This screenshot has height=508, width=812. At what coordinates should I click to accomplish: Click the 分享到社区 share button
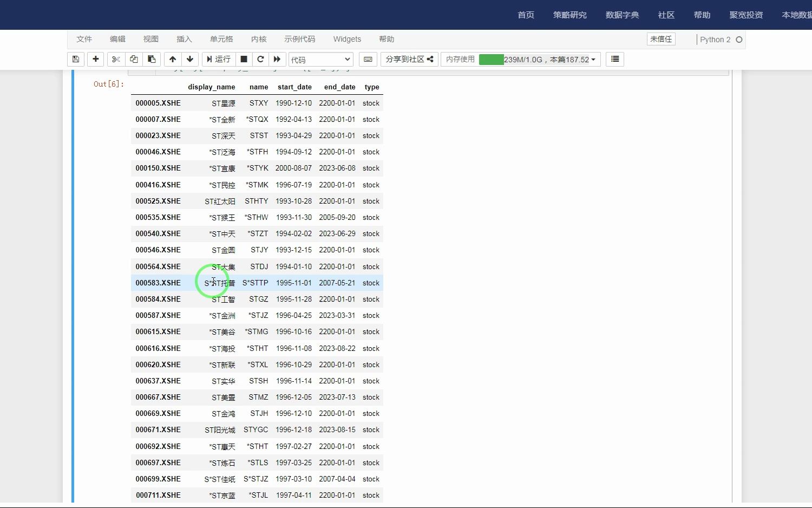pos(409,59)
